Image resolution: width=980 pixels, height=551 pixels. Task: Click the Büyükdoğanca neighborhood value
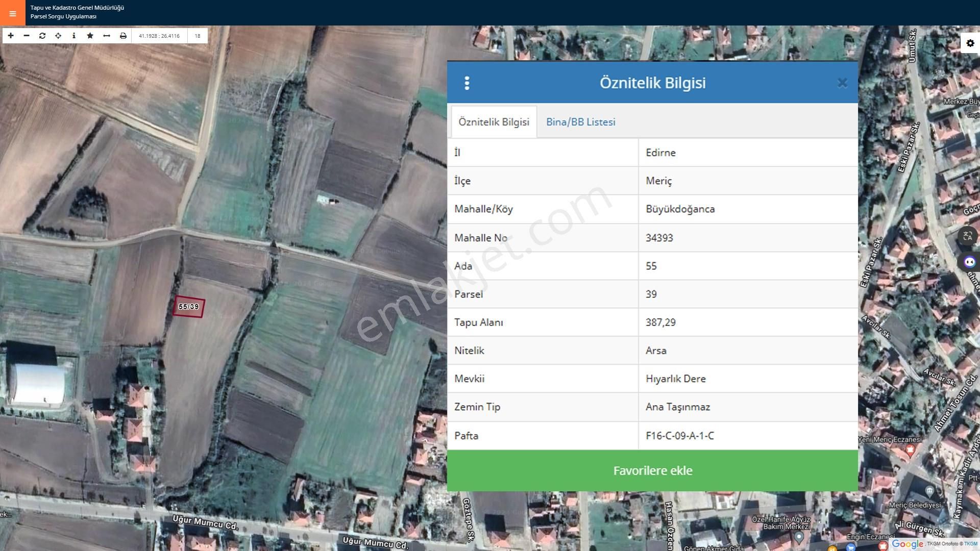pos(748,209)
